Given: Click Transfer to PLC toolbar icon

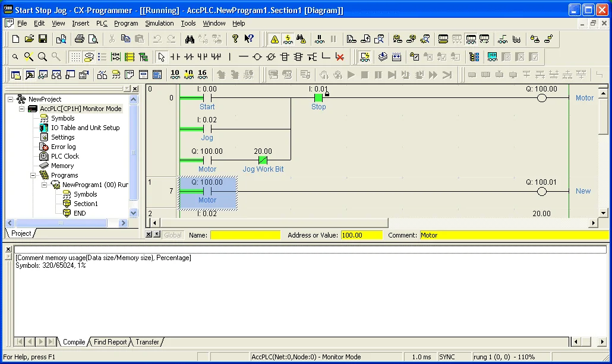Looking at the screenshot, I should [351, 39].
